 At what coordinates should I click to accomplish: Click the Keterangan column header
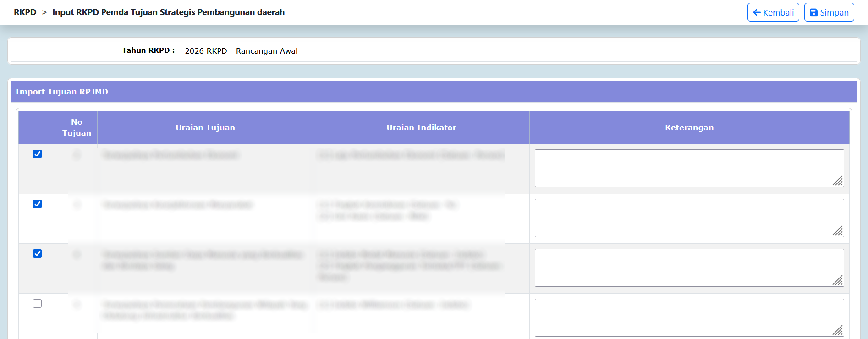pyautogui.click(x=689, y=128)
